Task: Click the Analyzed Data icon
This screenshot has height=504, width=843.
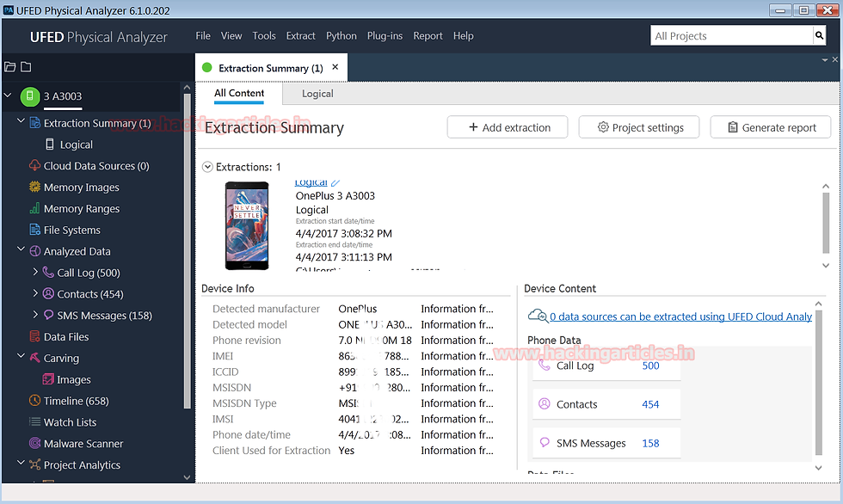Action: coord(35,251)
